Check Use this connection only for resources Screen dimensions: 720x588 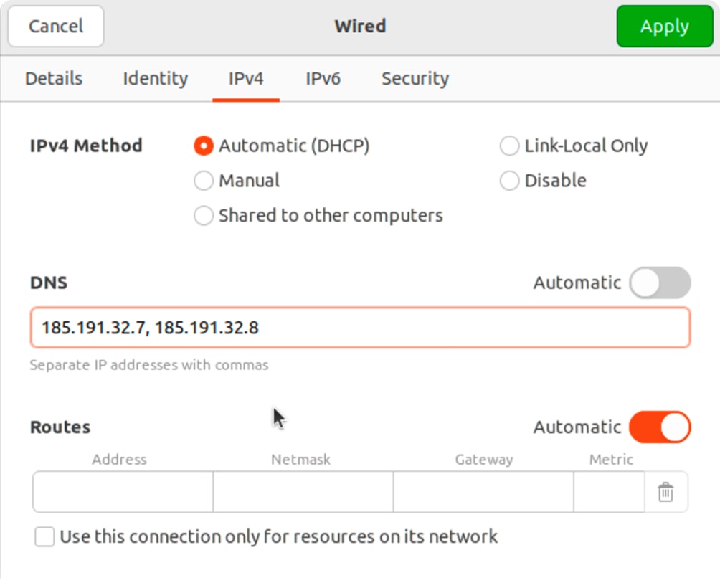[x=44, y=536]
